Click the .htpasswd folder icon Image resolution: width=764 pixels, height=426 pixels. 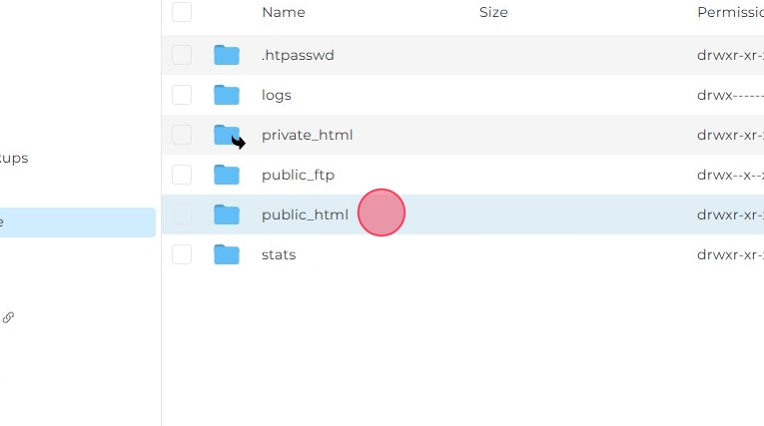click(x=227, y=55)
